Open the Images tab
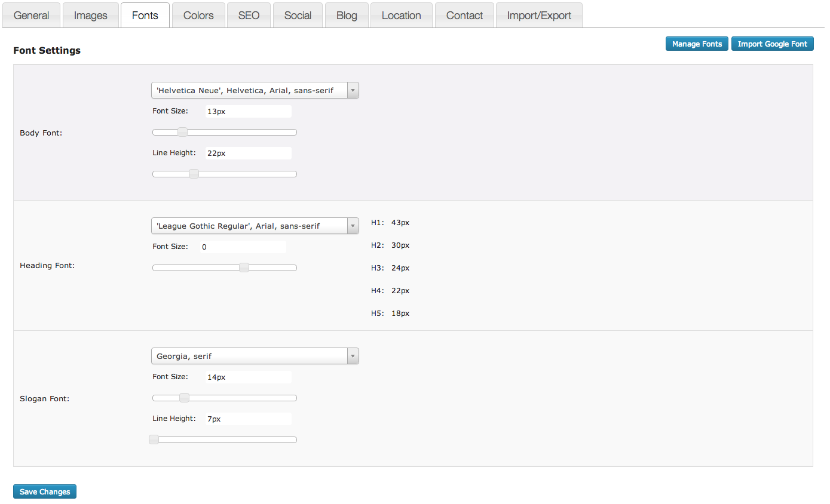This screenshot has height=504, width=830. [90, 16]
